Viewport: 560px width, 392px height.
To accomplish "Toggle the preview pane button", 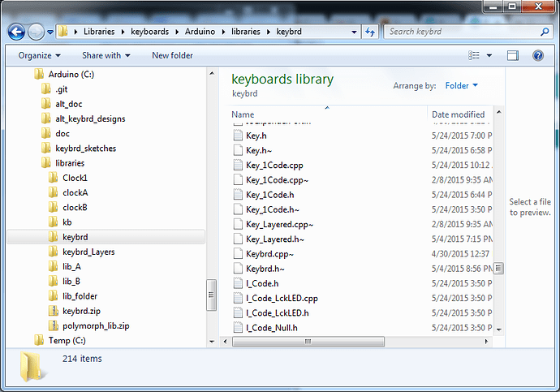I will pos(512,55).
